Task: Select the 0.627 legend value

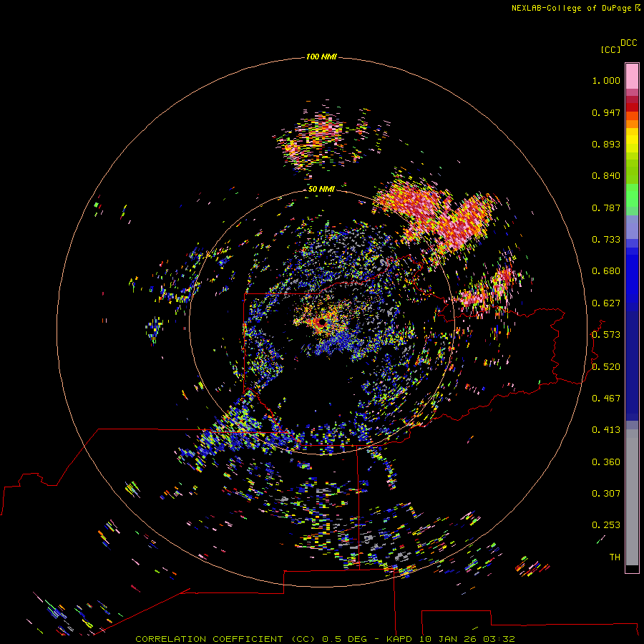Action: [606, 303]
